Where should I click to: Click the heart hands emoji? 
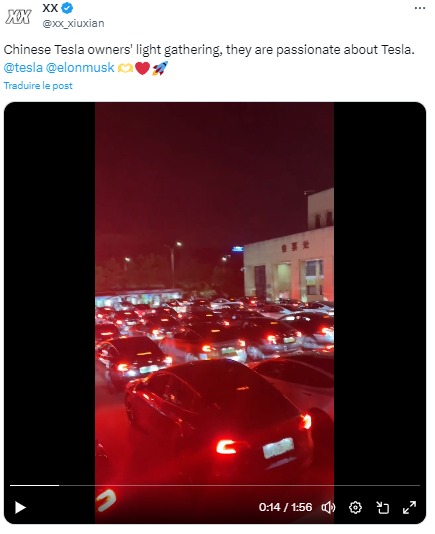(x=125, y=68)
